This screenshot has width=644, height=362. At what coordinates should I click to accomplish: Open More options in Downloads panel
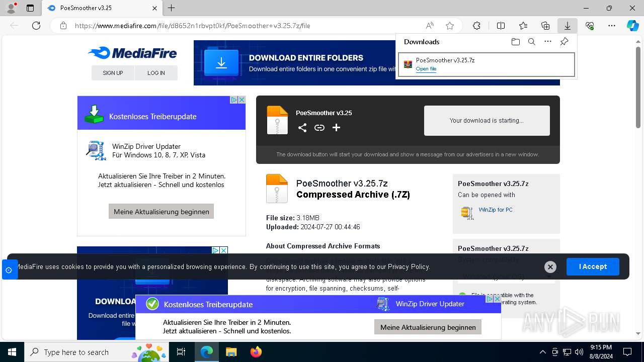(548, 42)
